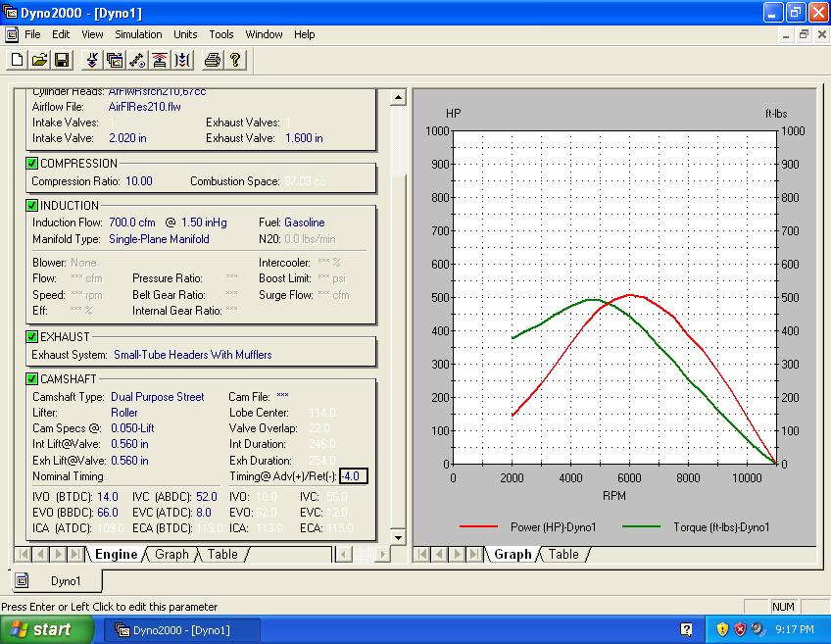Click the Timing Adv/Ret input field
Screen dimensions: 831x644
[353, 476]
